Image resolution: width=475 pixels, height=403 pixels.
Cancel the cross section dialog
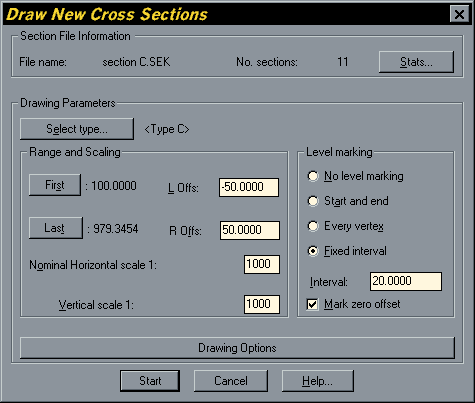[231, 381]
